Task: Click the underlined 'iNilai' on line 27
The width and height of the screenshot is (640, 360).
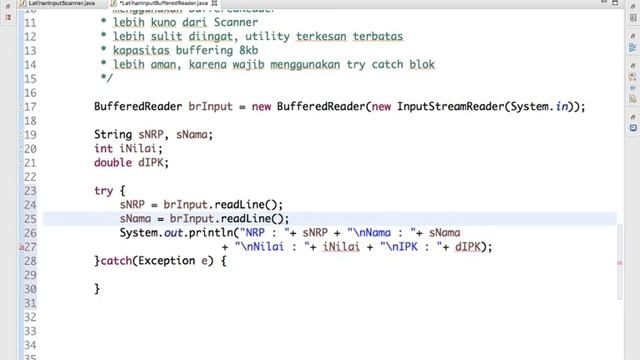Action: [x=341, y=247]
